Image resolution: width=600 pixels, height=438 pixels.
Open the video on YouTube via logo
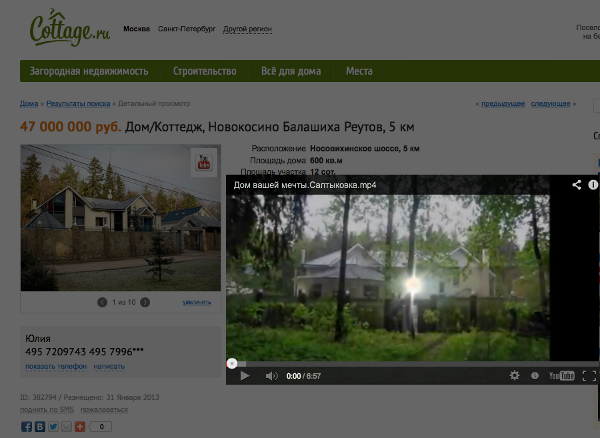[562, 376]
